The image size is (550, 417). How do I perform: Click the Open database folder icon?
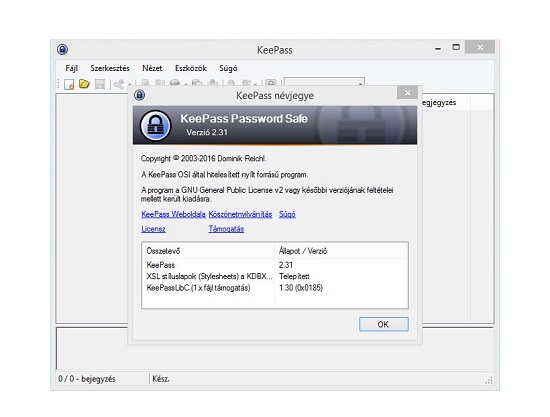84,84
